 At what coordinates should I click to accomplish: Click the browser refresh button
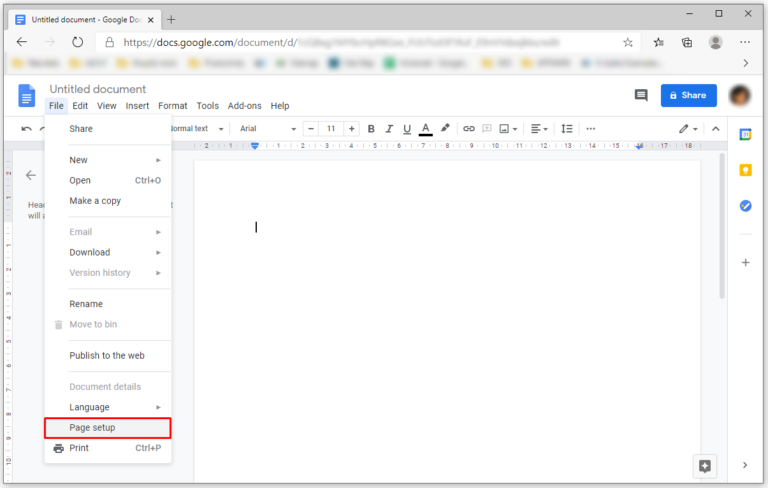pos(77,42)
